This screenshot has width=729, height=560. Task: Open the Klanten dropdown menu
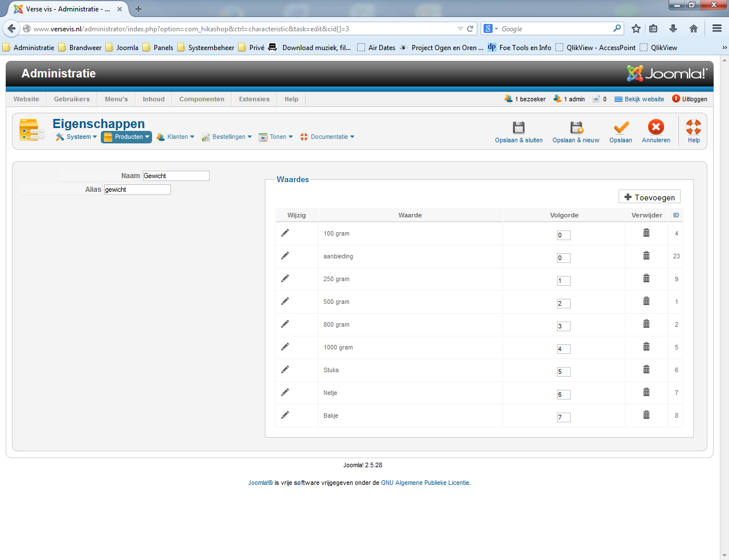click(175, 137)
